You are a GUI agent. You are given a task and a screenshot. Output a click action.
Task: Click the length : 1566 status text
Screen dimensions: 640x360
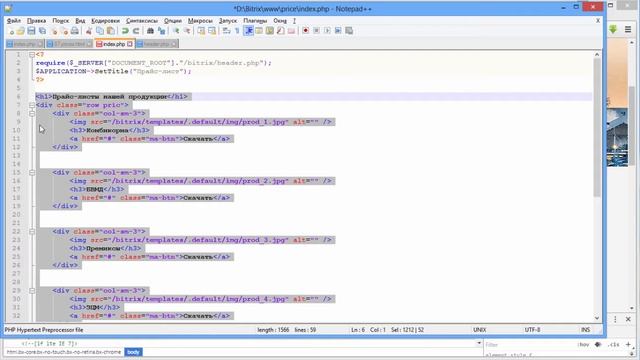point(273,330)
